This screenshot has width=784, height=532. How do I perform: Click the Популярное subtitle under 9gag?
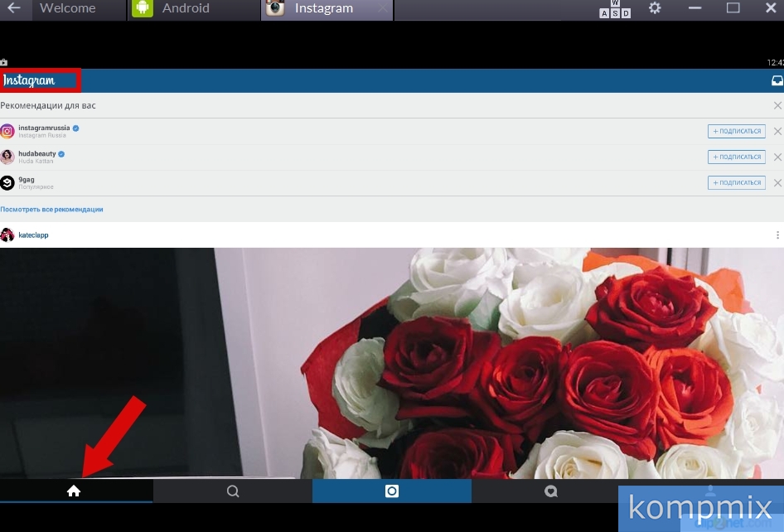(x=36, y=187)
